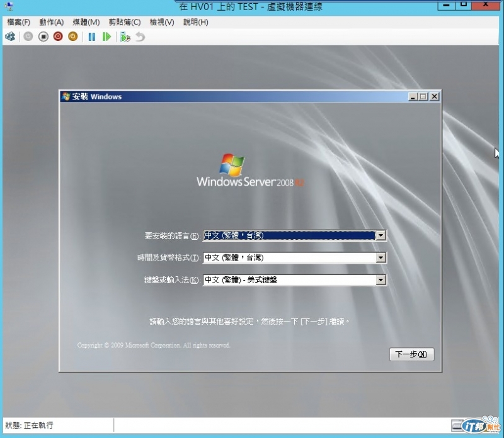Minimize the 安裝 Windows dialog
Viewport: 504px width, 438px height.
coord(413,96)
